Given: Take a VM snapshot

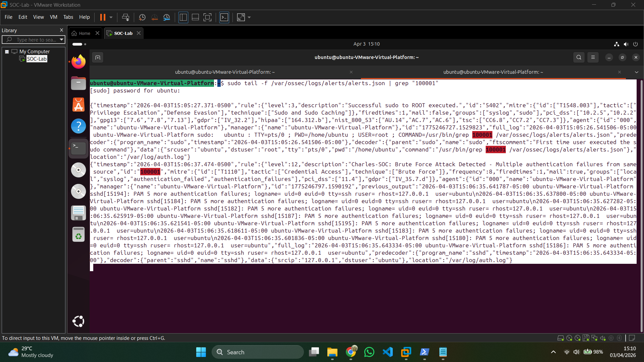Looking at the screenshot, I should point(142,17).
